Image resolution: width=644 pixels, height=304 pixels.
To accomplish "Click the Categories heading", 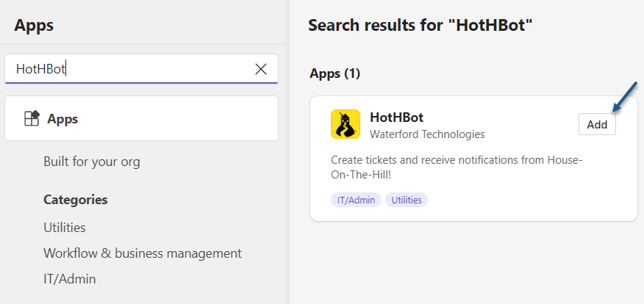I will tap(76, 200).
